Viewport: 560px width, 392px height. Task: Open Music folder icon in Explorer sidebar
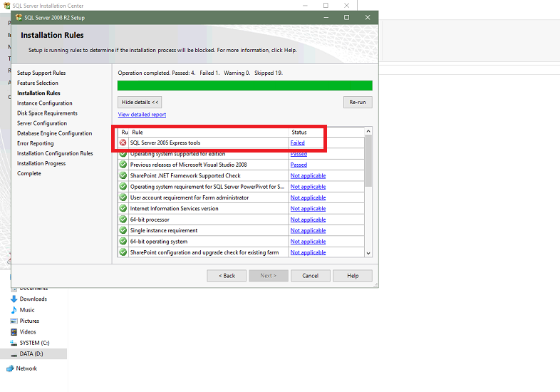[14, 310]
